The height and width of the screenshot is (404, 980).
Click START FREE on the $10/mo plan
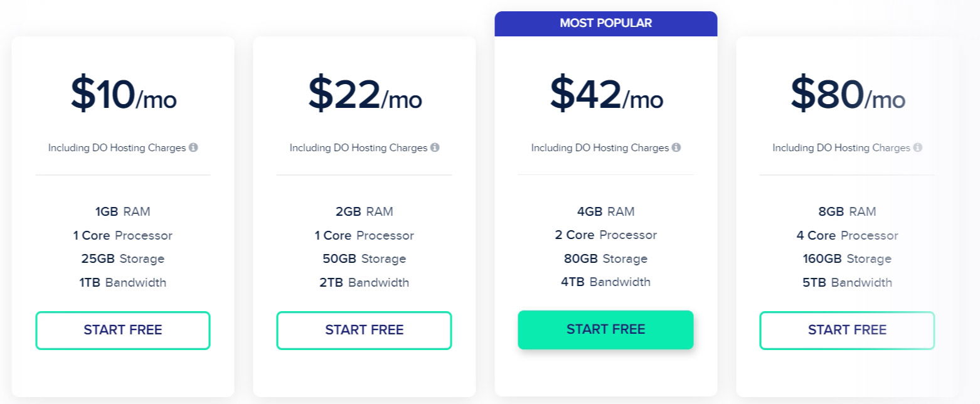[123, 330]
